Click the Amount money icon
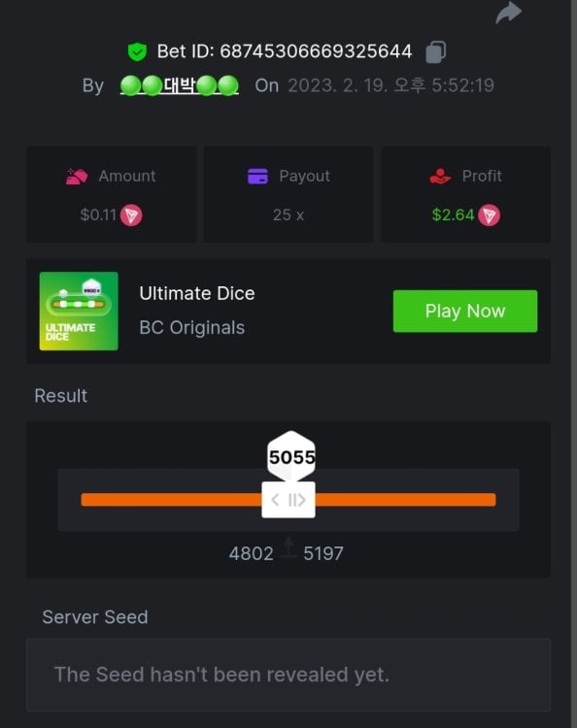The image size is (577, 728). [x=77, y=177]
